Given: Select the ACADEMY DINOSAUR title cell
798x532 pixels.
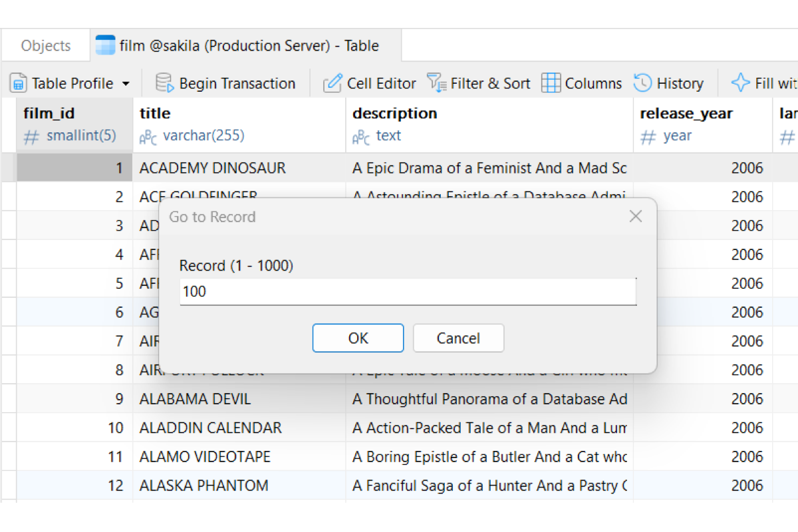Looking at the screenshot, I should click(x=239, y=168).
